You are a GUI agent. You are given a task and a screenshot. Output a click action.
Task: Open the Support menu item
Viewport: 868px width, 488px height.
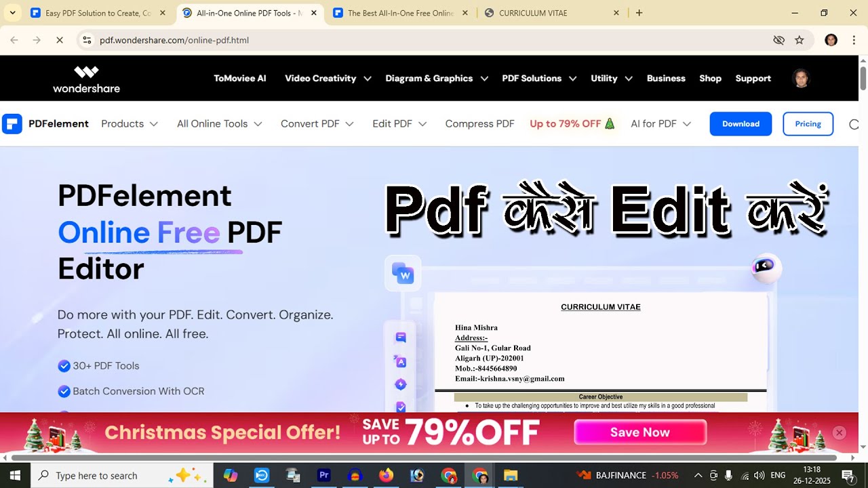tap(753, 79)
